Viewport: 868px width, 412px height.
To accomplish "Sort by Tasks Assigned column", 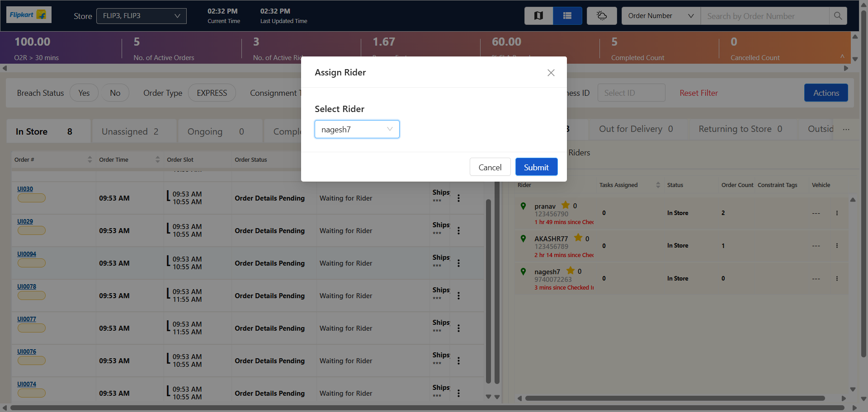I will click(658, 185).
